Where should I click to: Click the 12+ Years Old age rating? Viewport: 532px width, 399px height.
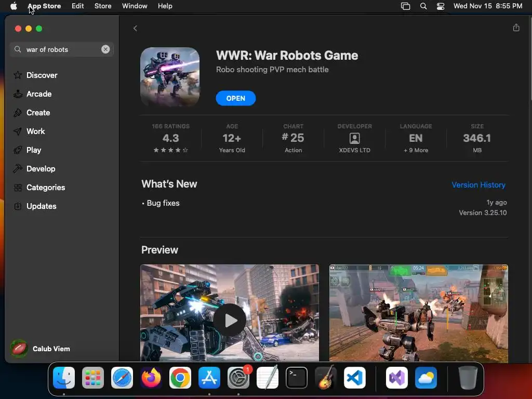(x=232, y=139)
